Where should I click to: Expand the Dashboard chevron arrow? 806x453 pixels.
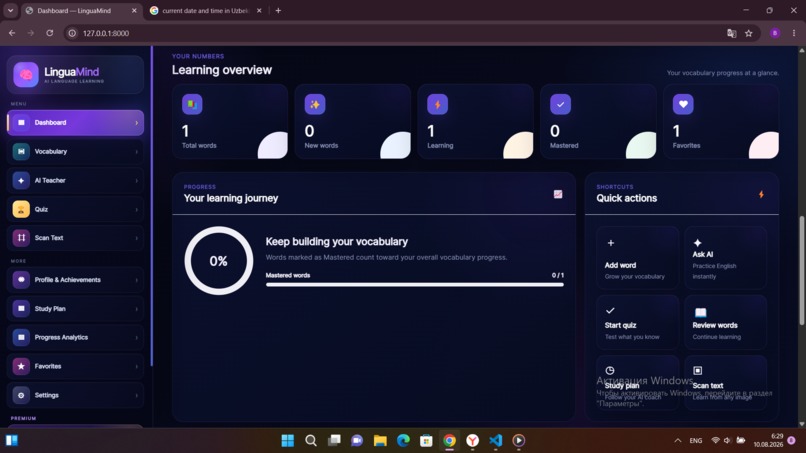(x=136, y=123)
